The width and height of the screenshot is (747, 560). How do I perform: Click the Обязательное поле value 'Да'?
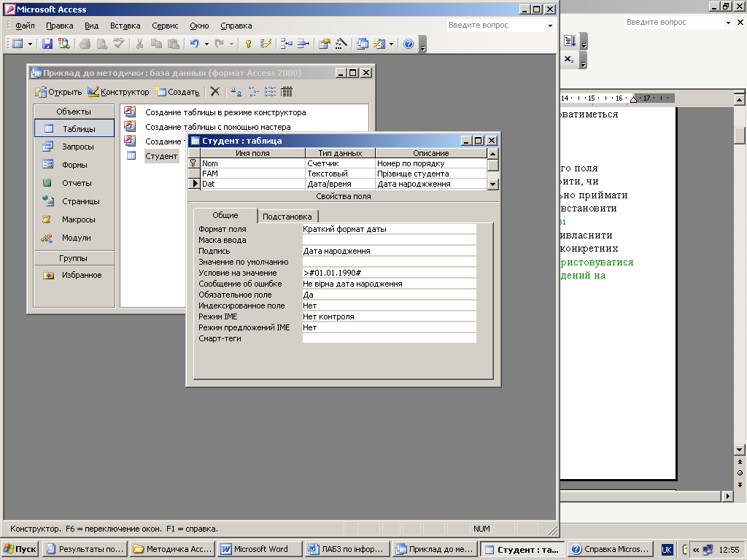[x=390, y=295]
